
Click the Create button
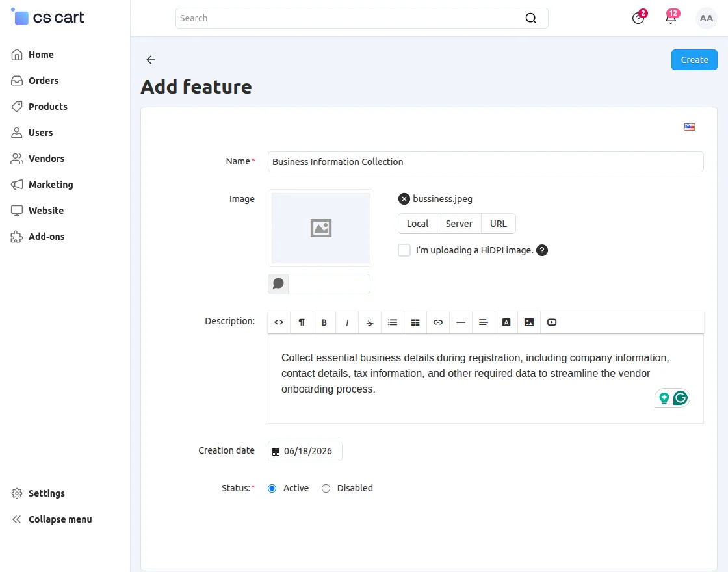click(694, 60)
